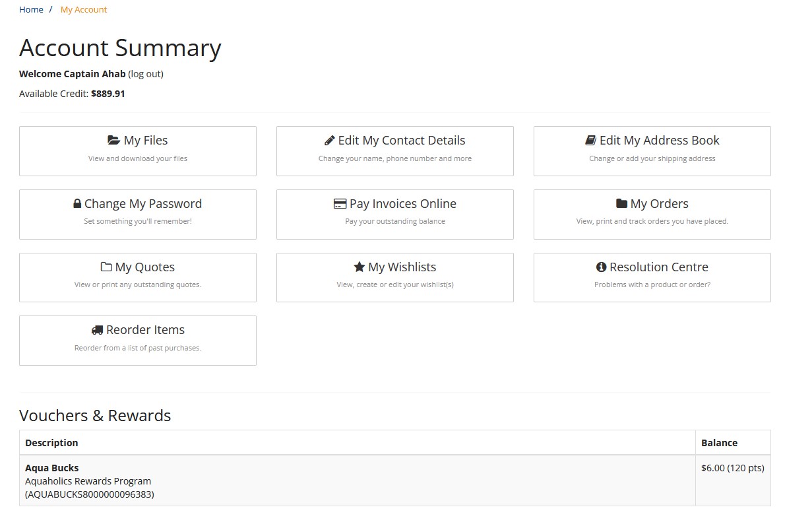
Task: Click the credit card icon for Pay Invoices Online
Action: pyautogui.click(x=340, y=204)
